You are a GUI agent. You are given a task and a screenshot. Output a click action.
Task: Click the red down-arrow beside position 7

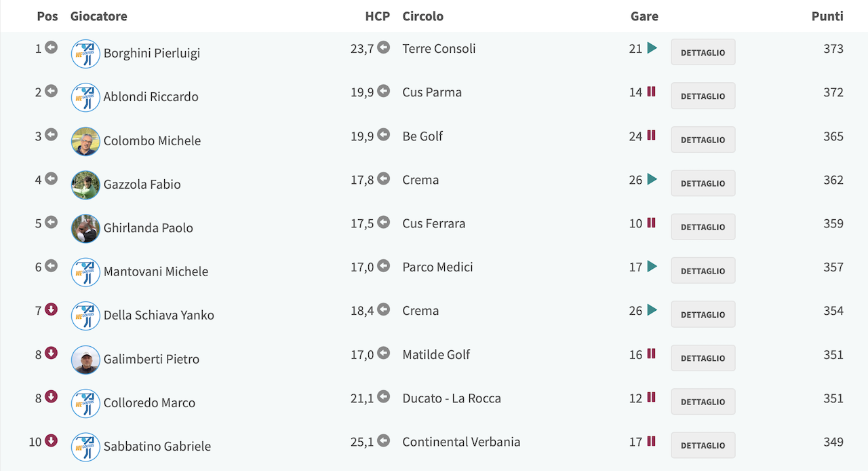pos(51,309)
